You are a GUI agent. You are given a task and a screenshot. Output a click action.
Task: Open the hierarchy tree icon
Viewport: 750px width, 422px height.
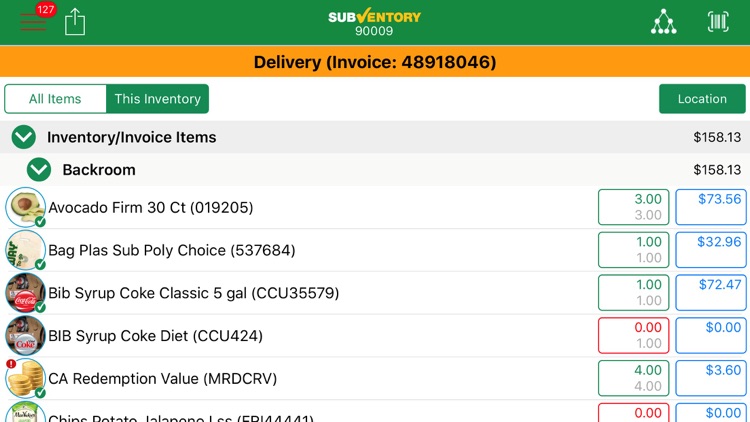663,22
